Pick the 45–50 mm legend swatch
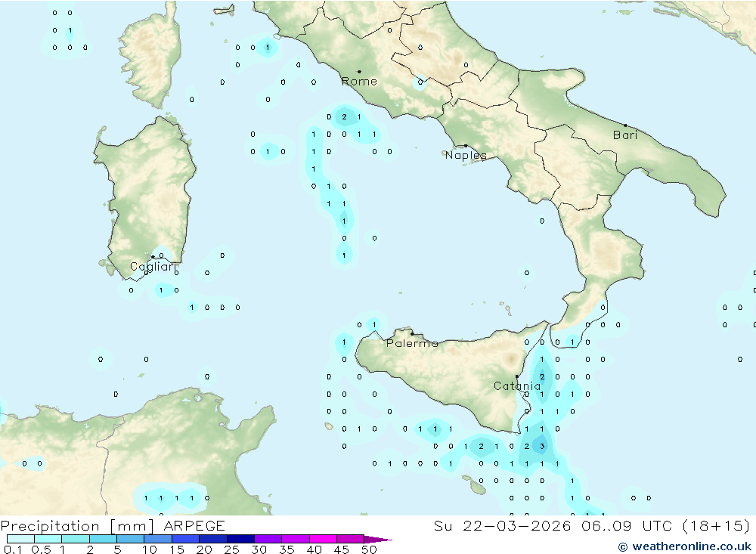This screenshot has height=554, width=756. [x=351, y=539]
